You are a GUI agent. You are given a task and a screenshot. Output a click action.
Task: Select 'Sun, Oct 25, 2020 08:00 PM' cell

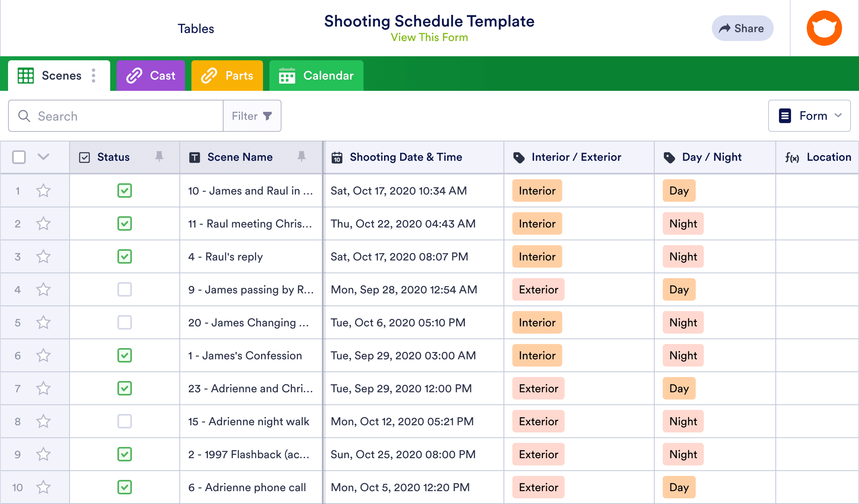click(414, 454)
